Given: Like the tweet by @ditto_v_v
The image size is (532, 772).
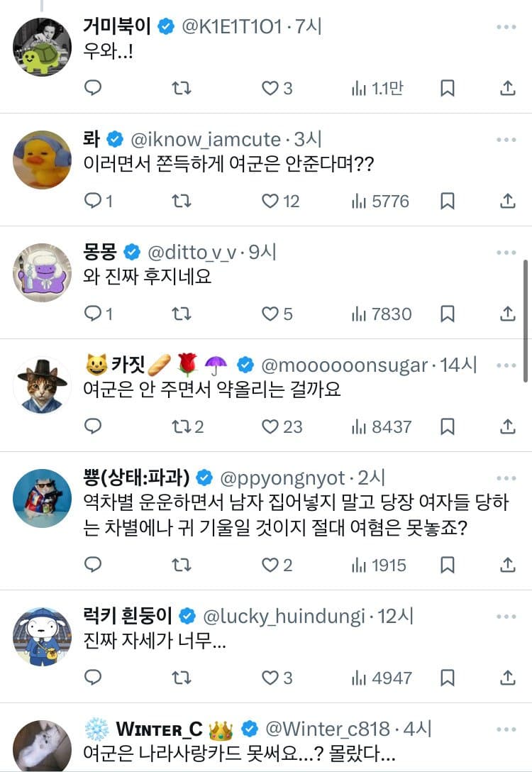Looking at the screenshot, I should point(270,314).
